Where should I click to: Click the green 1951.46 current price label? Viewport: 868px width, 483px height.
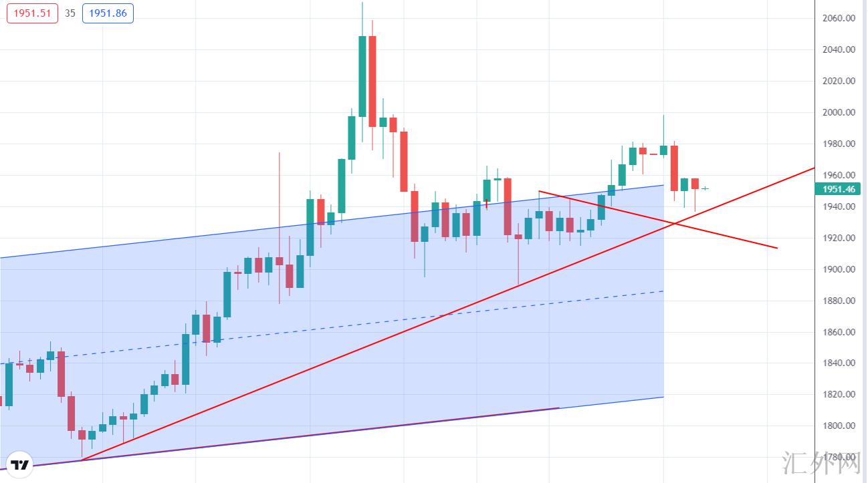pos(839,189)
